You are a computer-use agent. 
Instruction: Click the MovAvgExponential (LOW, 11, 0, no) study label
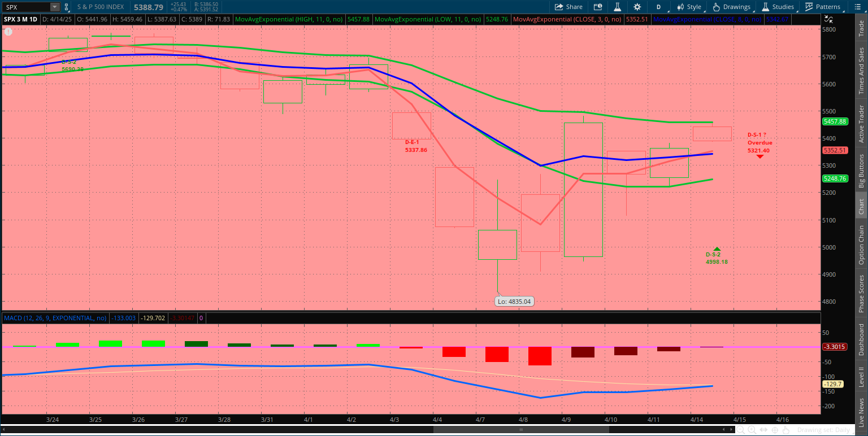[428, 19]
